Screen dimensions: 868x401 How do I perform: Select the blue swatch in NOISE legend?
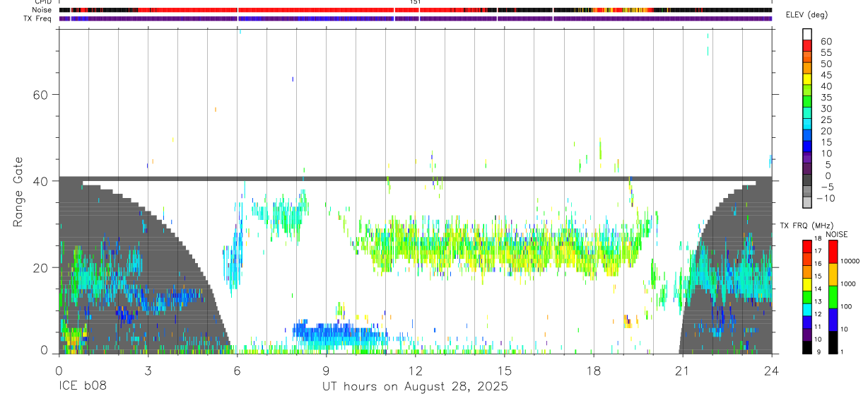(x=833, y=320)
